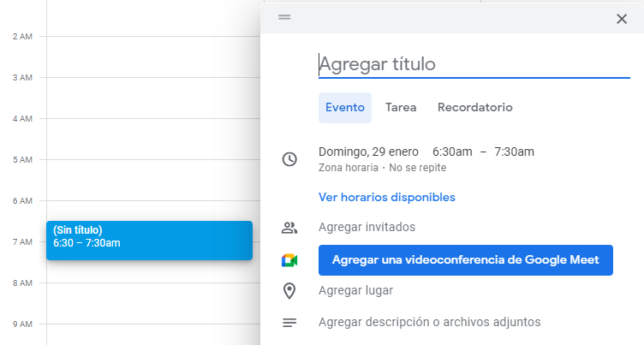Click the Agregar invitados field
This screenshot has height=345, width=644.
(367, 227)
